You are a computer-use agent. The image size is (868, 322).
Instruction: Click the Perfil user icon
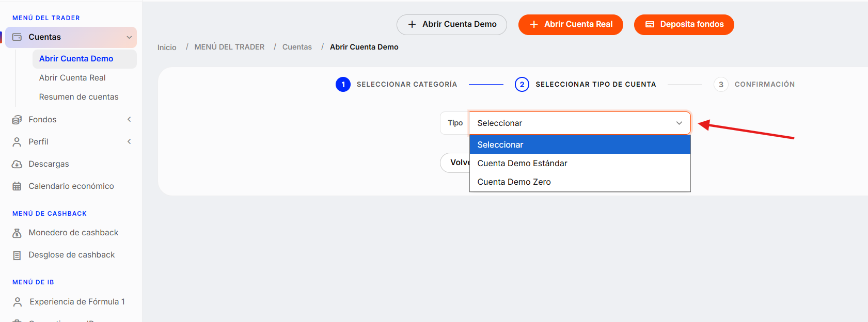[17, 142]
